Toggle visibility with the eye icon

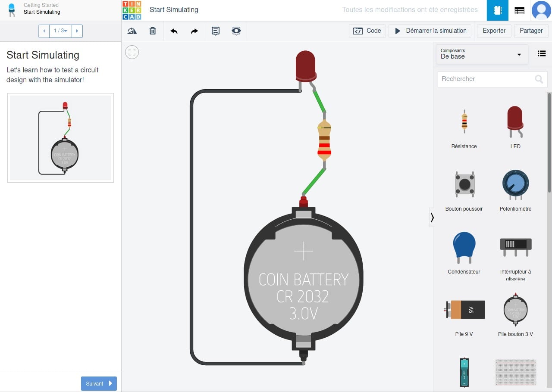point(236,31)
